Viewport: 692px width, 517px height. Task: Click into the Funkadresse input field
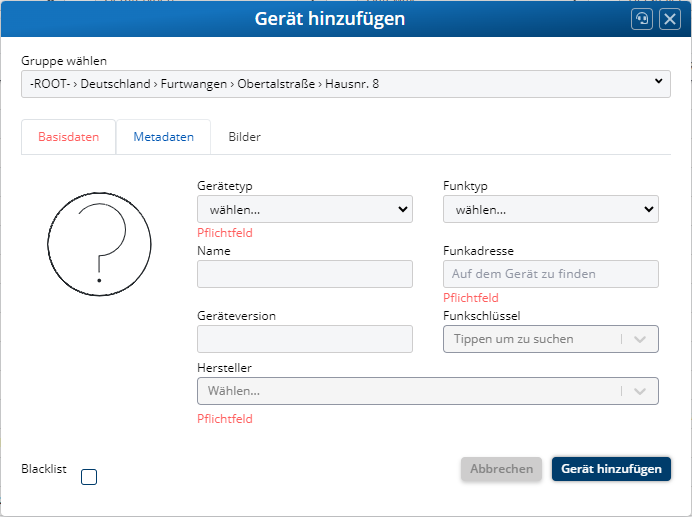550,274
